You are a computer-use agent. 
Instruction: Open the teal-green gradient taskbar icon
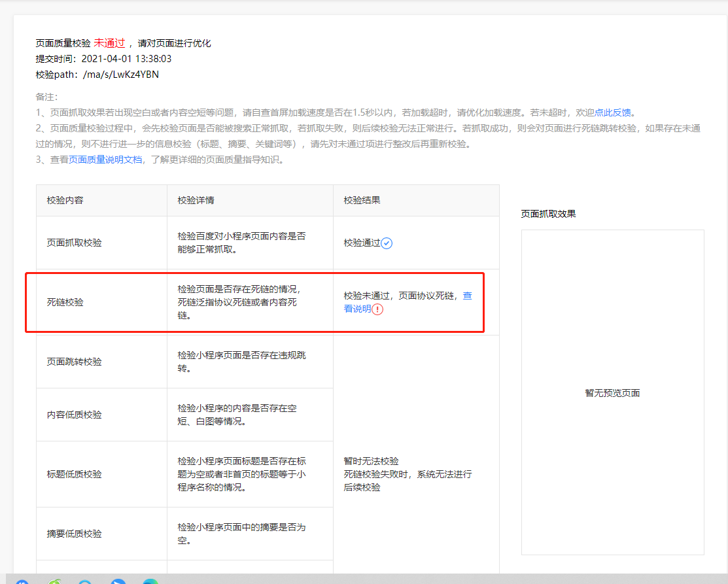150,581
